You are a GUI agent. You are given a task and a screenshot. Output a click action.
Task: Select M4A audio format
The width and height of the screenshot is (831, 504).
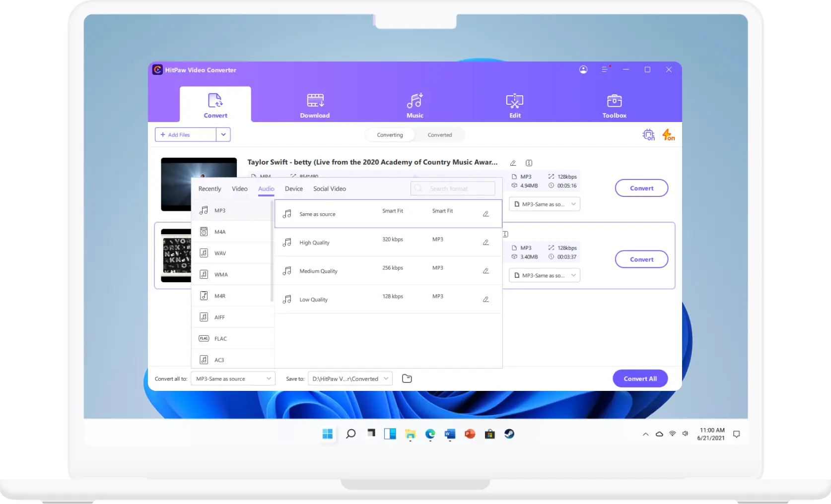(232, 232)
